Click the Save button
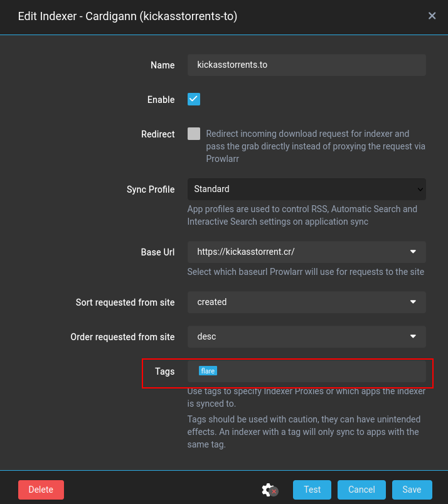This screenshot has width=448, height=504. (412, 490)
